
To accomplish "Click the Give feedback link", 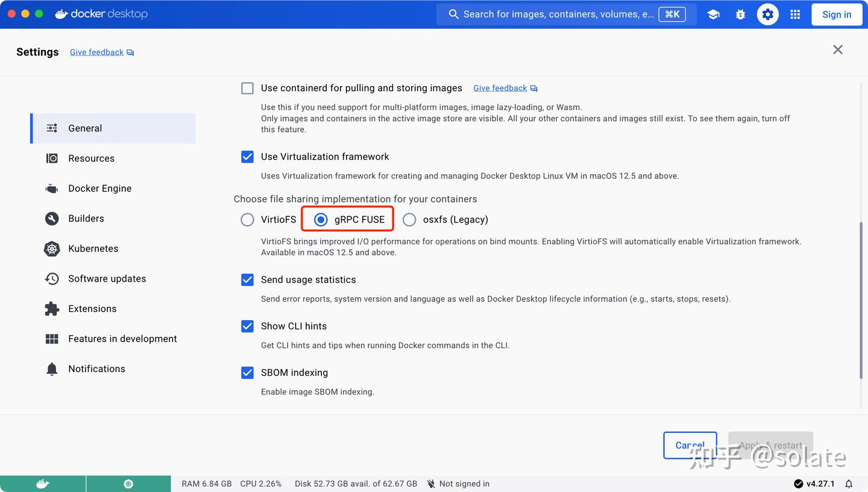I will pos(96,52).
